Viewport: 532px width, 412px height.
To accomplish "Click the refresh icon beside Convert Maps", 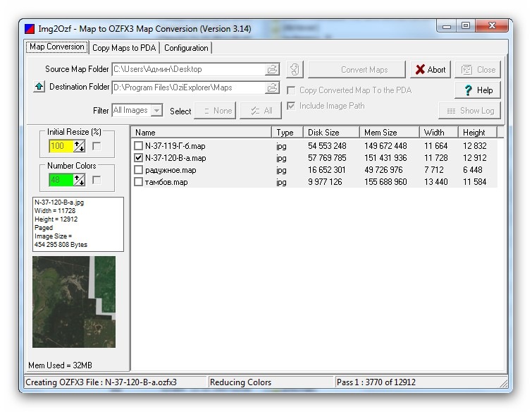I will pos(295,69).
